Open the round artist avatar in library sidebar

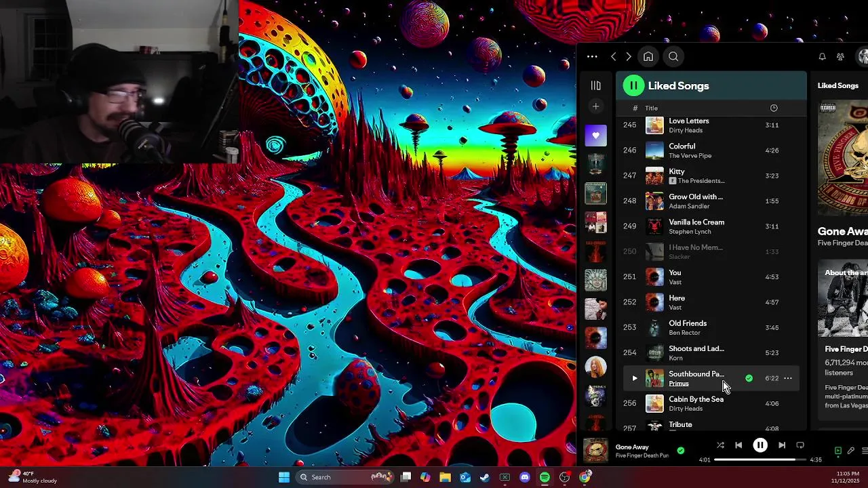[595, 367]
